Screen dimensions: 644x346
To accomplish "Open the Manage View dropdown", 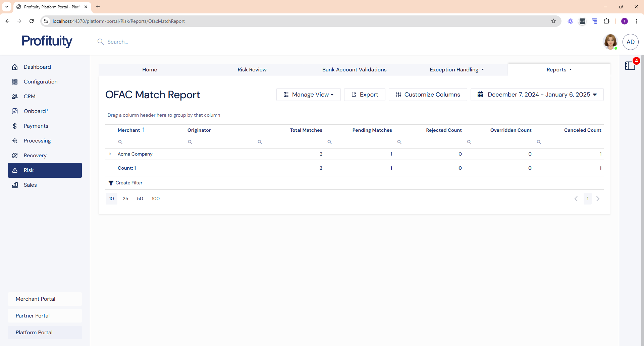I will pyautogui.click(x=308, y=95).
